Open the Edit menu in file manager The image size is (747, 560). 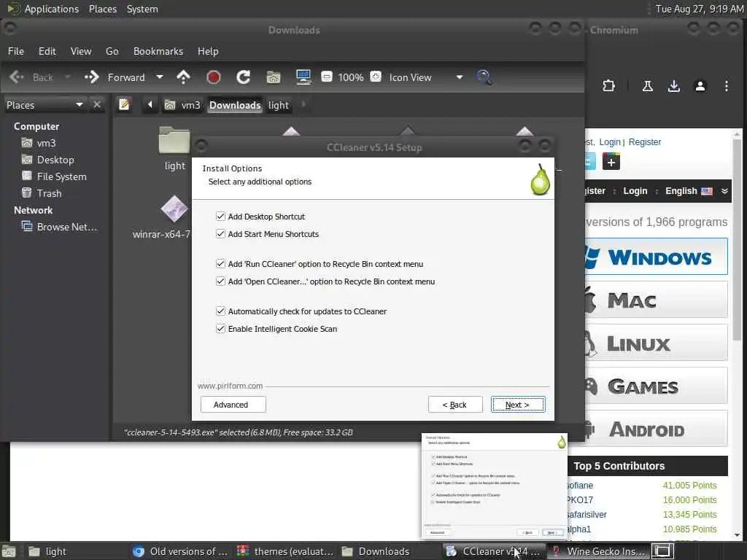47,51
